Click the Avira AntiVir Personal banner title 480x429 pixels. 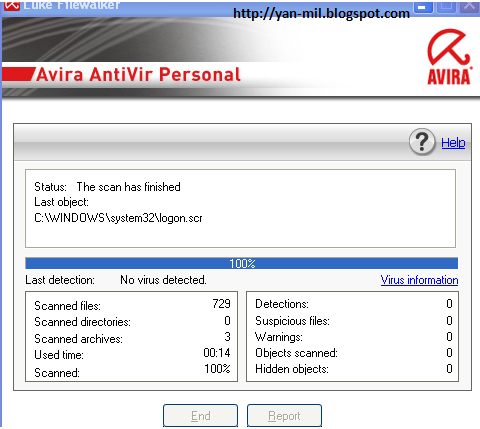(x=138, y=74)
